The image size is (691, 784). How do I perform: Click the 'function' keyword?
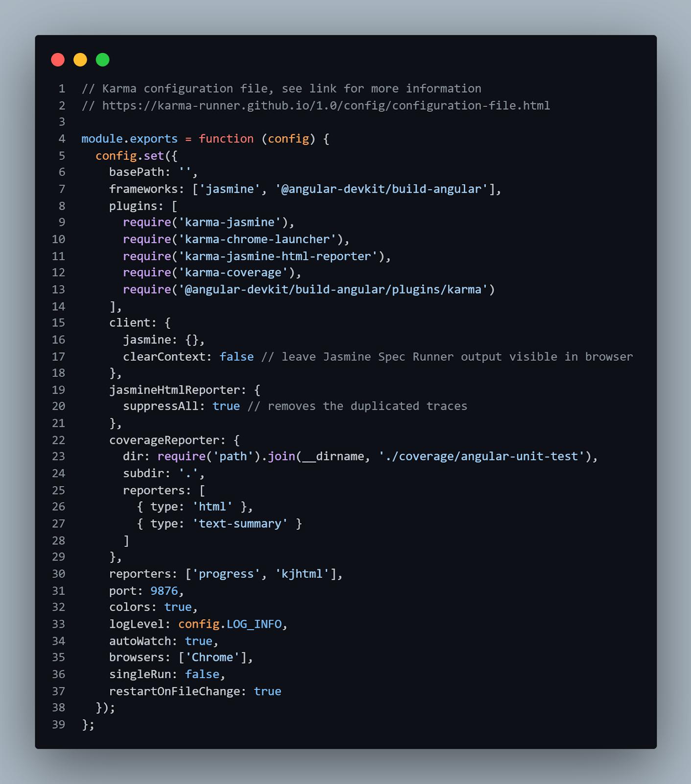point(226,139)
